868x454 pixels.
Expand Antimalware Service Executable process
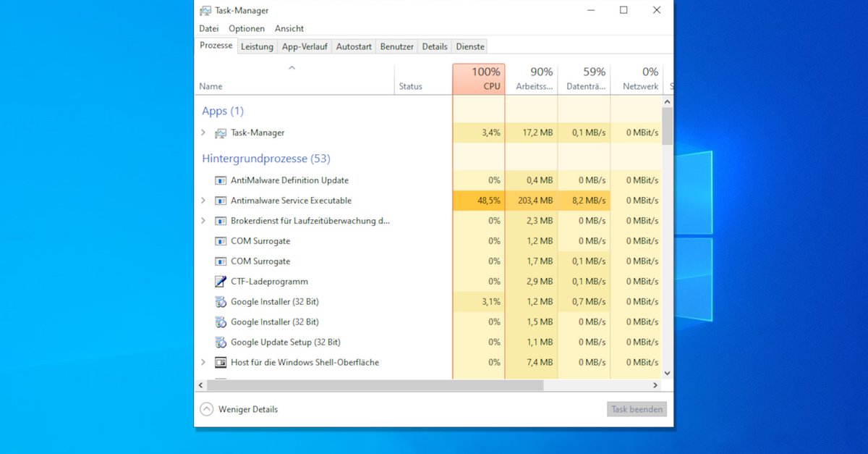(x=203, y=201)
